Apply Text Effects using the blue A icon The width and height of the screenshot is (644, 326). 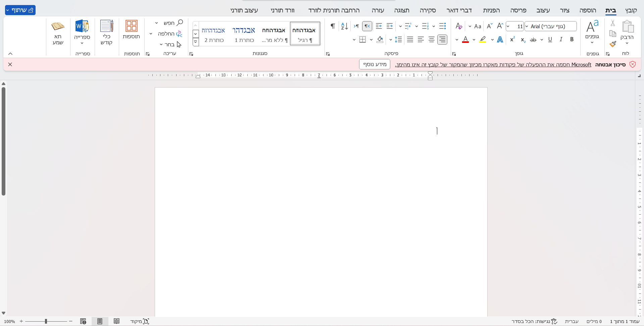[500, 40]
